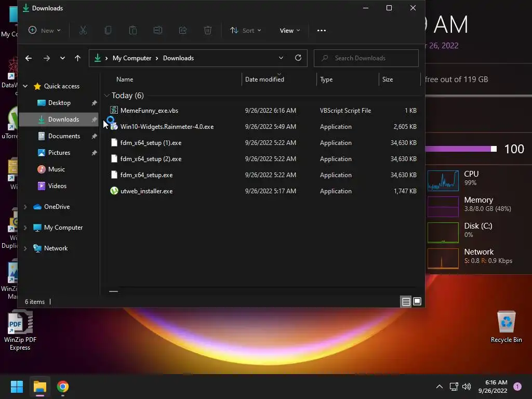
Task: Go up one folder level arrow
Action: click(x=78, y=58)
